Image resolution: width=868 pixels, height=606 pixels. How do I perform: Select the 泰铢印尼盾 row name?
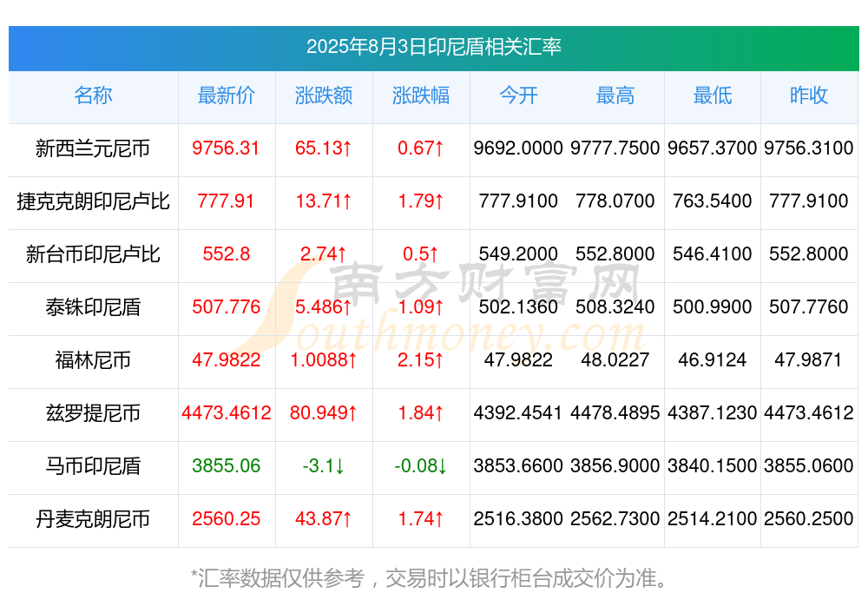tap(93, 307)
